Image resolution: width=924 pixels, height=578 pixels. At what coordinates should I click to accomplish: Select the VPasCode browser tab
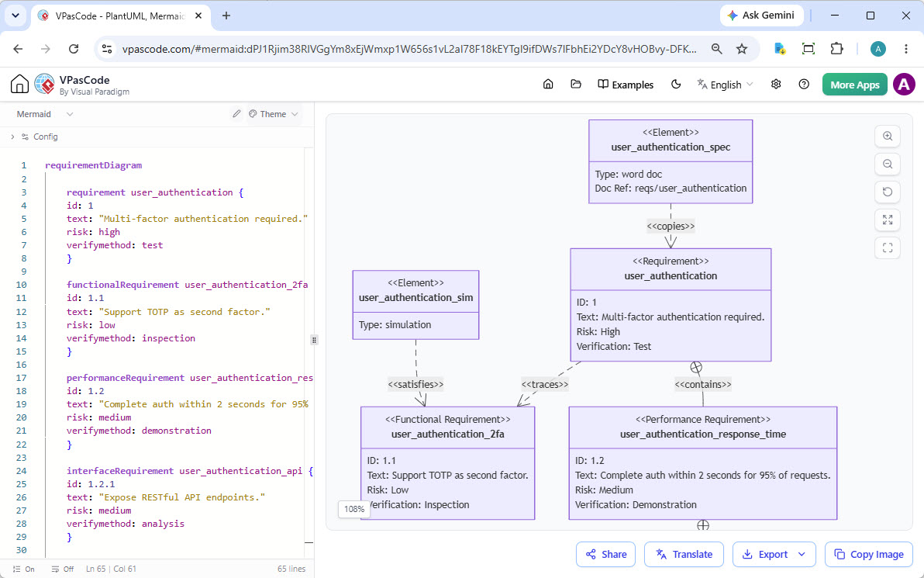point(119,16)
